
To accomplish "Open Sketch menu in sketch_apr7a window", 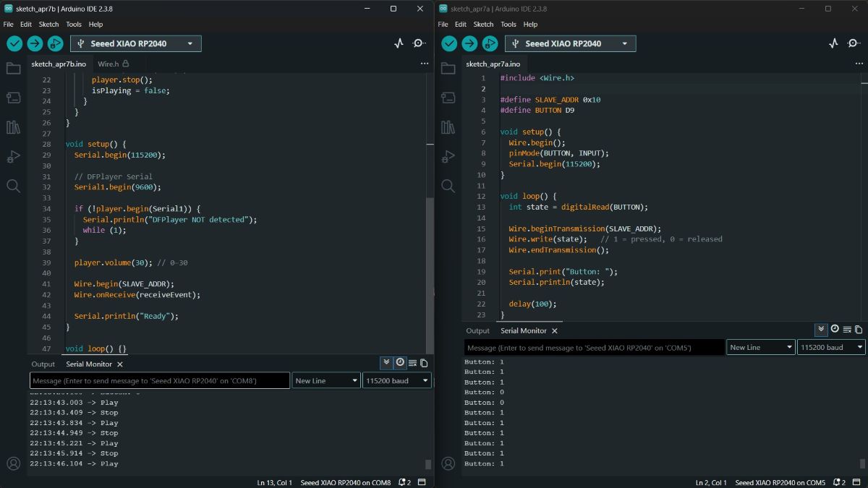I will [x=483, y=24].
